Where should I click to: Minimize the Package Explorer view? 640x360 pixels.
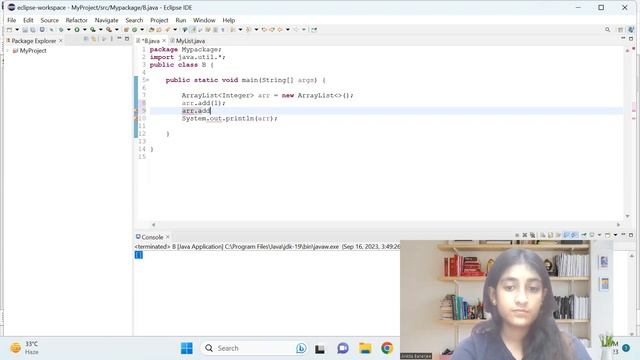coord(119,38)
